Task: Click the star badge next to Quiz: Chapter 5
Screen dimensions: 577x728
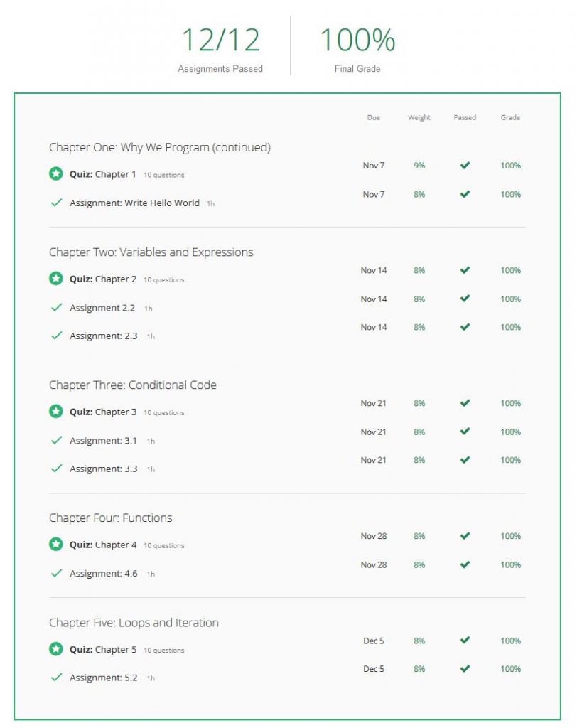Action: coord(56,649)
